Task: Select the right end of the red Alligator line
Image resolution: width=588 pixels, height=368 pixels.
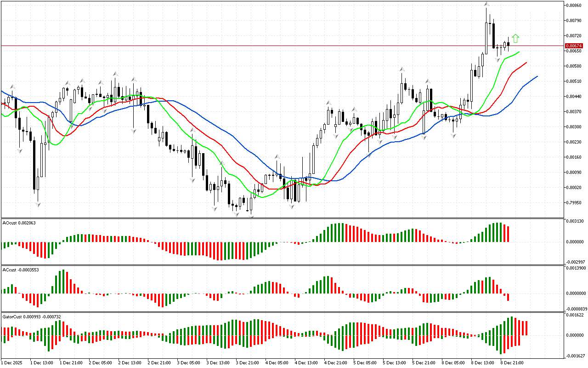Action: [x=526, y=62]
